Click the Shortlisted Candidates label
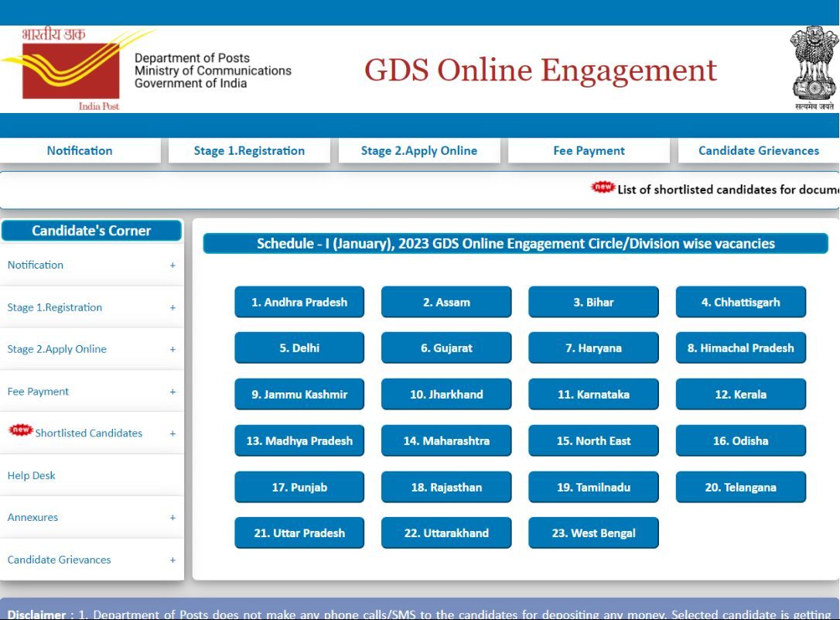 (89, 433)
